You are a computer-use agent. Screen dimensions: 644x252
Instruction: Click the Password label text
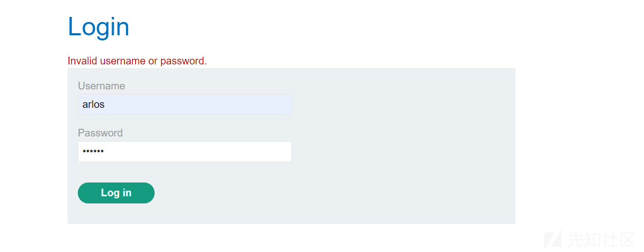pyautogui.click(x=100, y=133)
